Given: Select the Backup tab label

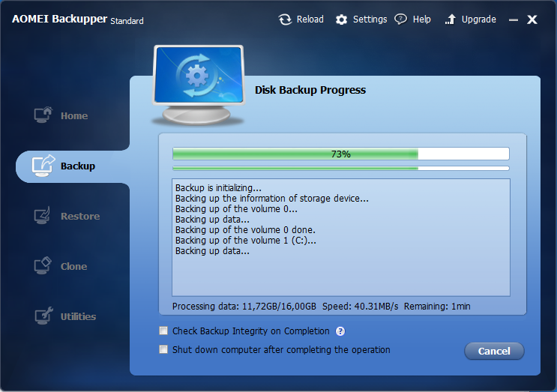Looking at the screenshot, I should click(78, 166).
